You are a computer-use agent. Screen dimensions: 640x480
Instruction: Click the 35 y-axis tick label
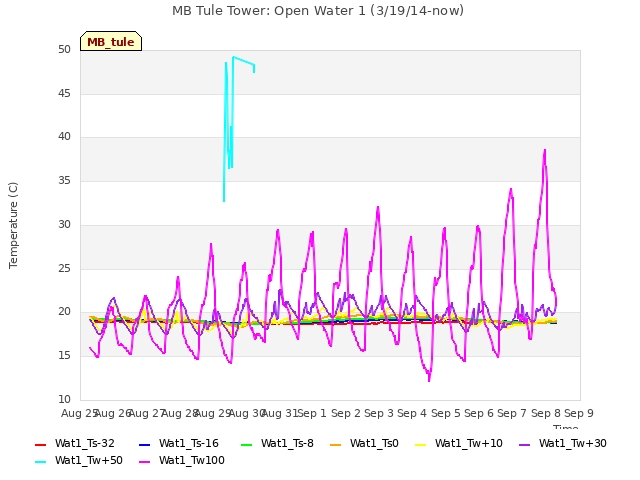click(x=64, y=180)
